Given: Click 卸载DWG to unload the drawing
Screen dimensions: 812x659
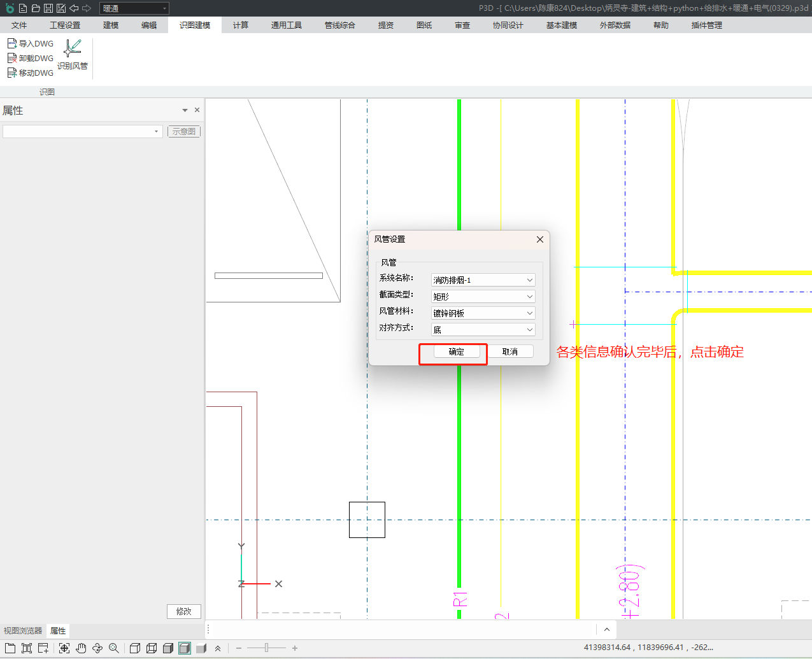Looking at the screenshot, I should [31, 58].
